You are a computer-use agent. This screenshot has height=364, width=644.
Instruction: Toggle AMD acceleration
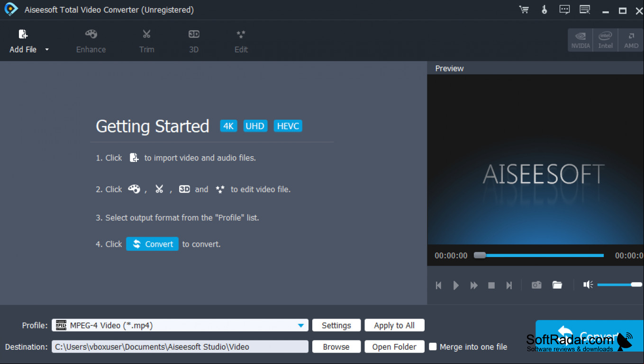click(631, 40)
